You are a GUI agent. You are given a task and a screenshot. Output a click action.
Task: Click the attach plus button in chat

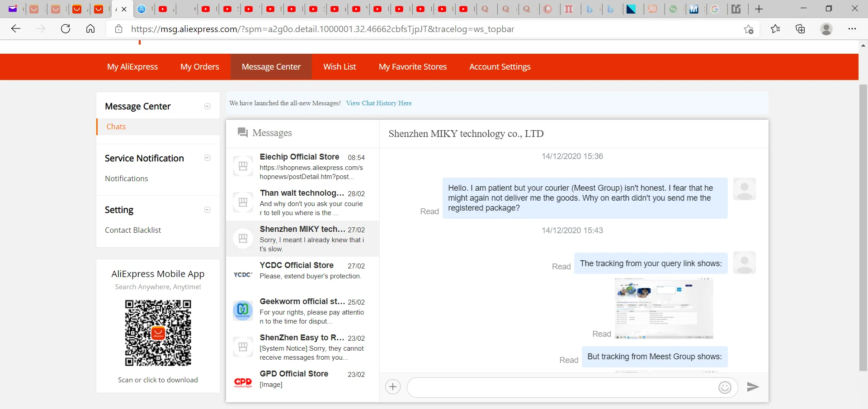click(x=393, y=387)
